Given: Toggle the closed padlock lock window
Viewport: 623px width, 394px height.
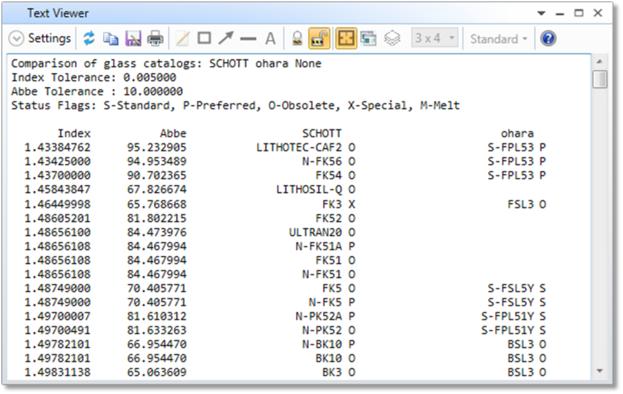Looking at the screenshot, I should coord(297,39).
